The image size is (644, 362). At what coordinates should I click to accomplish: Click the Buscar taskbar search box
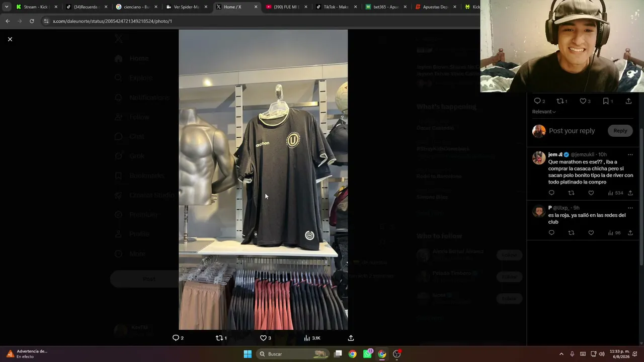click(292, 354)
